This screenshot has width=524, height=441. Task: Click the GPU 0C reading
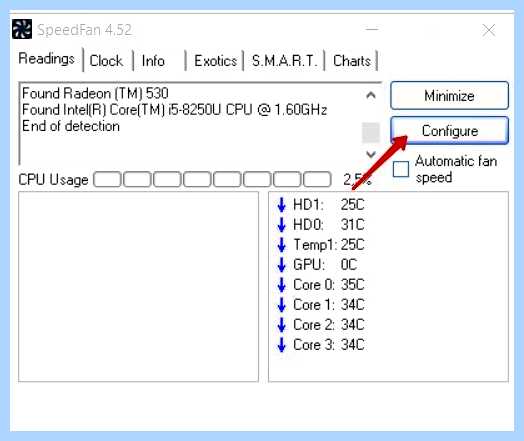(x=325, y=265)
